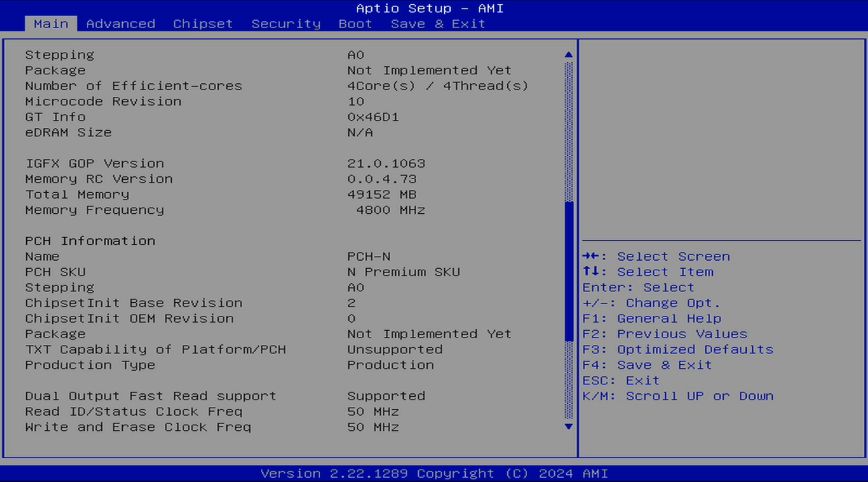Select the Memory Frequency entry
Image resolution: width=868 pixels, height=482 pixels.
pyautogui.click(x=94, y=210)
